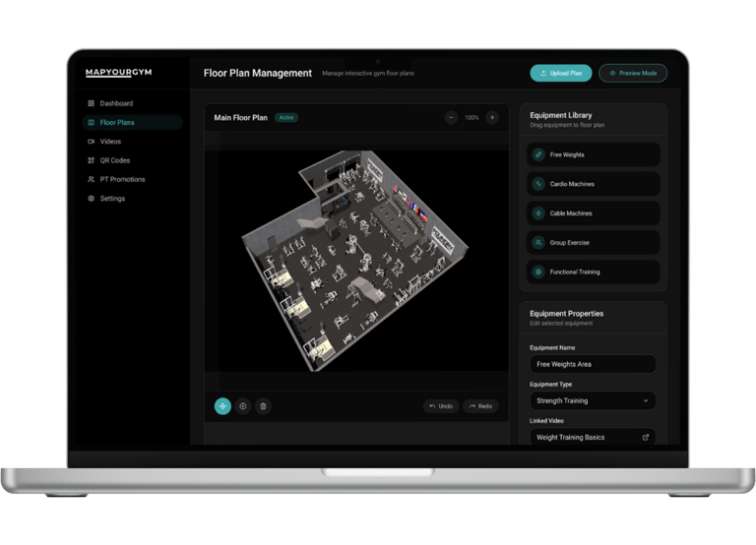Click the 100% zoom level text

click(x=472, y=118)
